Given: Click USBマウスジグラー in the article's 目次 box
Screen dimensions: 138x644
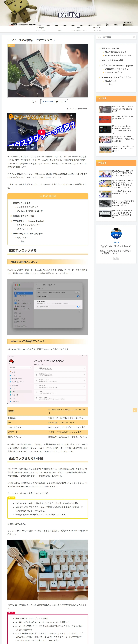Looking at the screenshot, I should point(26,229).
